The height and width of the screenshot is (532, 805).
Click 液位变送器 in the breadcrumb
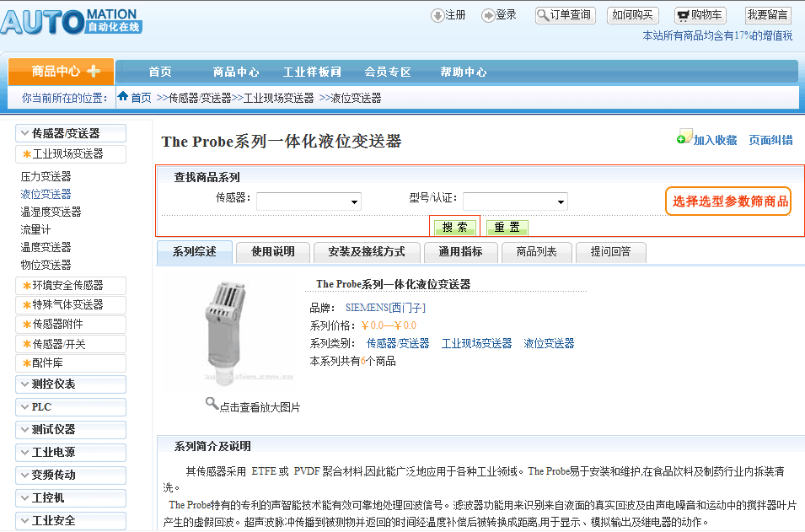(357, 98)
